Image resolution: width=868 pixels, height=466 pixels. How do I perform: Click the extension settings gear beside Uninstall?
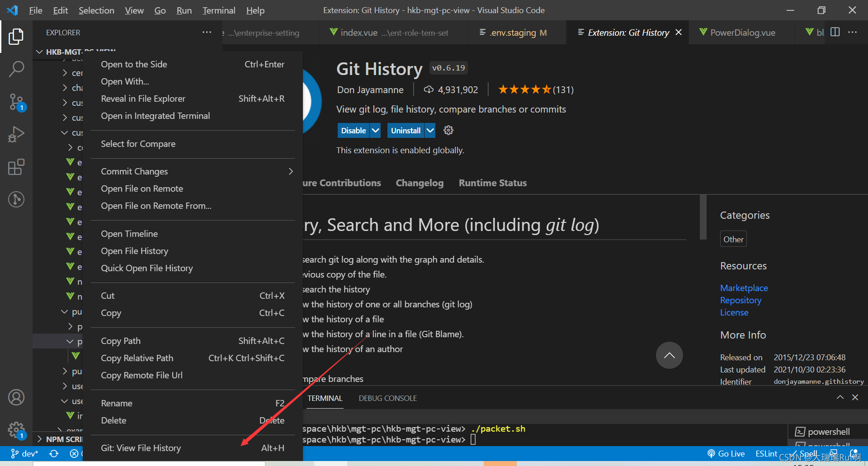tap(448, 130)
